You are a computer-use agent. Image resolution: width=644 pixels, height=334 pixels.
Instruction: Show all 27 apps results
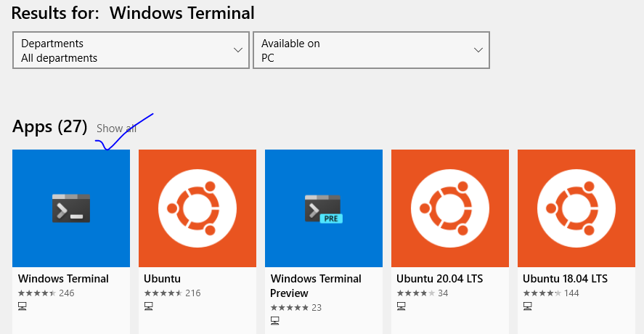click(x=116, y=129)
